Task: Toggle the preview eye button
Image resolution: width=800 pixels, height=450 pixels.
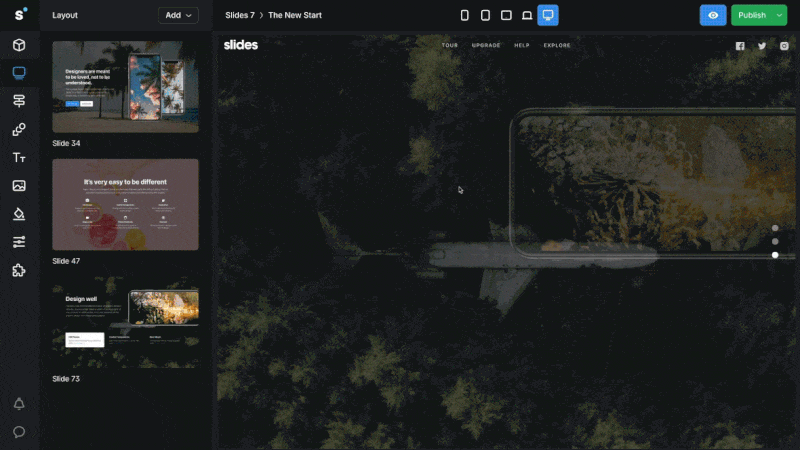Action: [x=713, y=15]
